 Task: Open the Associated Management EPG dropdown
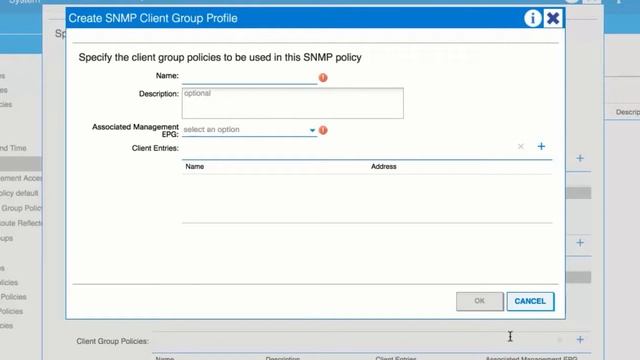249,130
